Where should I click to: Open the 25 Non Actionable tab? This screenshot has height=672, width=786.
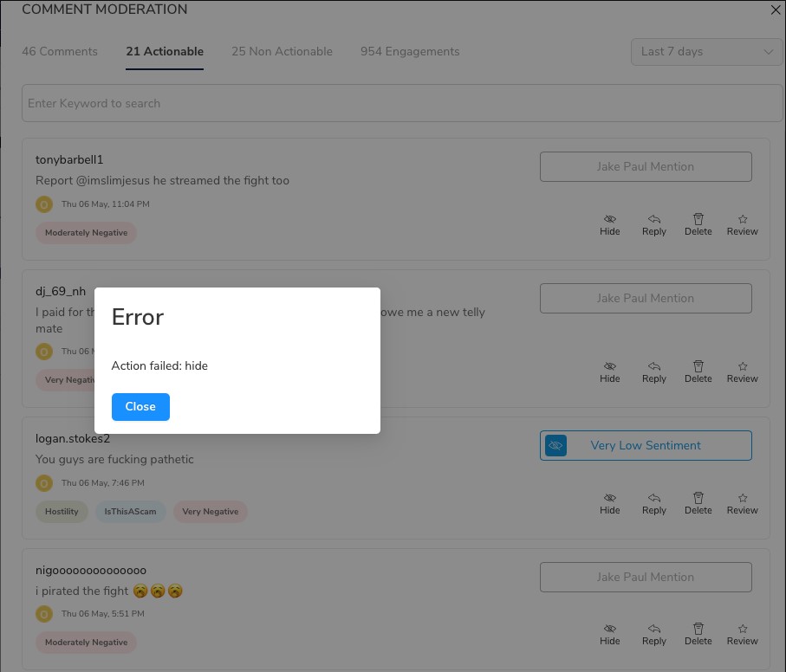click(x=282, y=52)
